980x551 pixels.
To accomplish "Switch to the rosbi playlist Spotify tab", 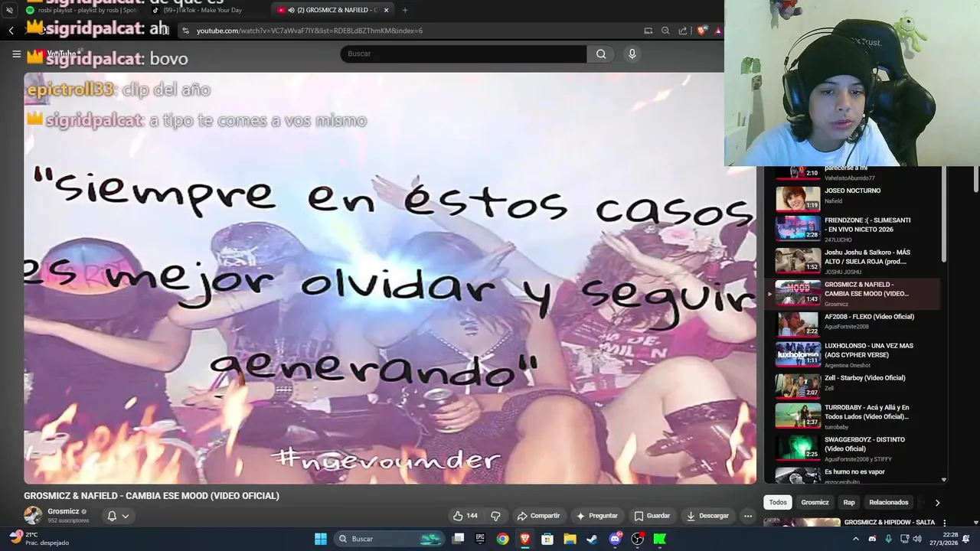I will point(80,10).
